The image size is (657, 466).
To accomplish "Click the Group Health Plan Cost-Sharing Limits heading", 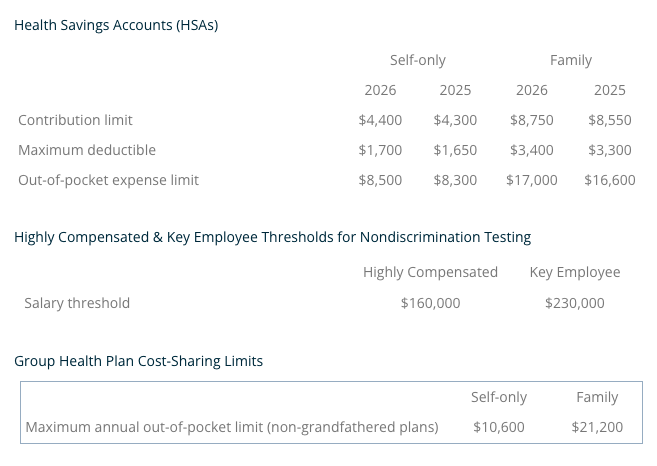I will point(138,361).
